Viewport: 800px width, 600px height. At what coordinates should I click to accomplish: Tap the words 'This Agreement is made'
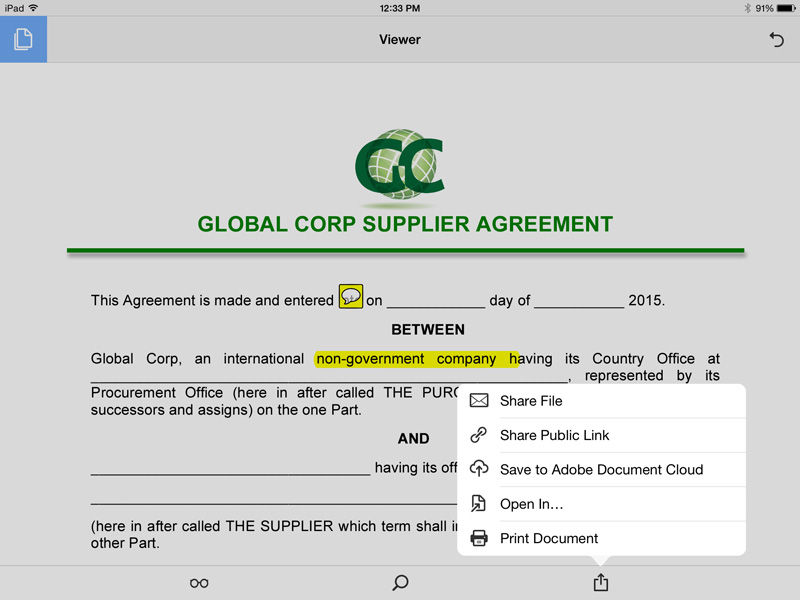(171, 301)
